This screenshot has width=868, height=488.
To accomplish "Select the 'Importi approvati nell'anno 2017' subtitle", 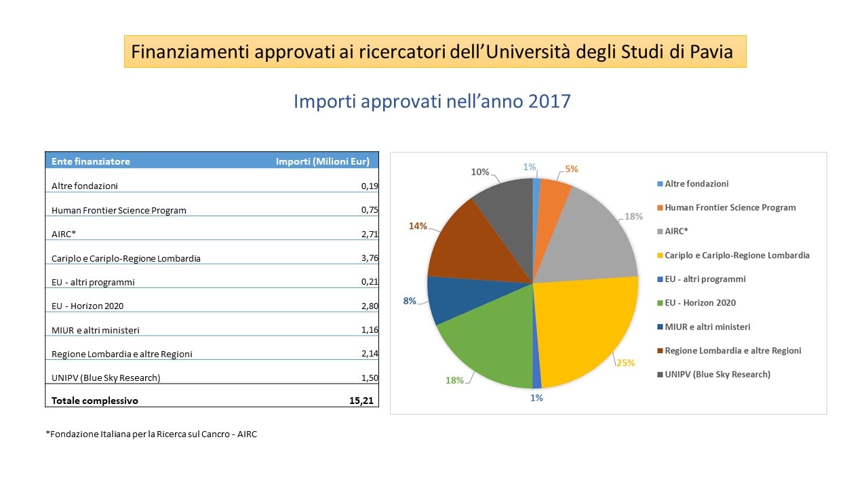I will coord(432,101).
